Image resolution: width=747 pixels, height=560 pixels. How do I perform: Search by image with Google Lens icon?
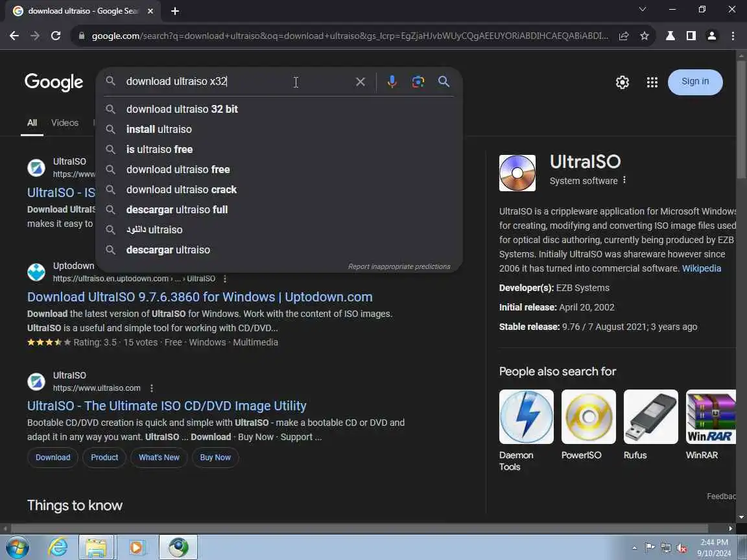418,82
